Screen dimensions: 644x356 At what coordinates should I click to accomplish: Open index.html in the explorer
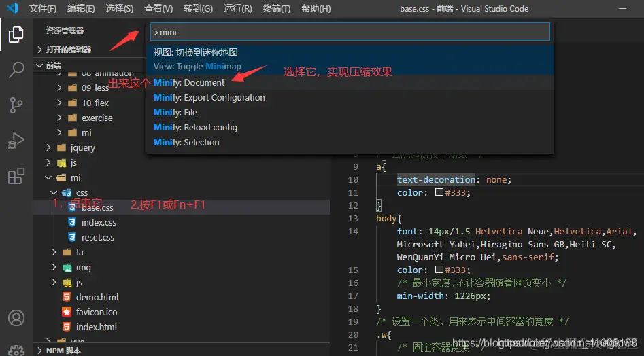96,327
